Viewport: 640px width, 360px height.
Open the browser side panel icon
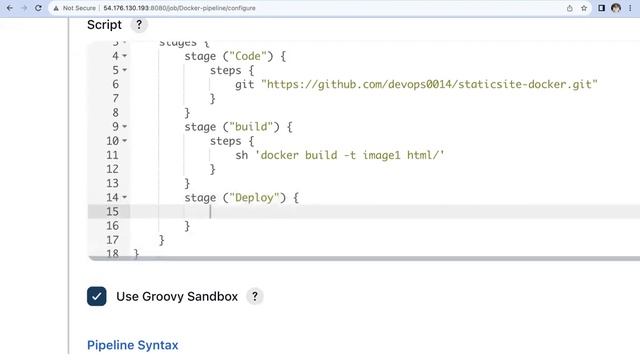(601, 8)
